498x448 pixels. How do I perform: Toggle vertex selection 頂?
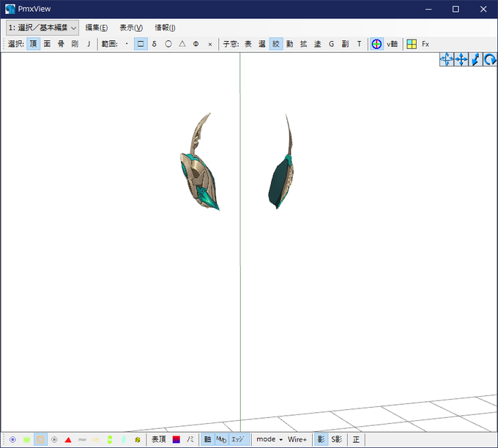pyautogui.click(x=33, y=44)
